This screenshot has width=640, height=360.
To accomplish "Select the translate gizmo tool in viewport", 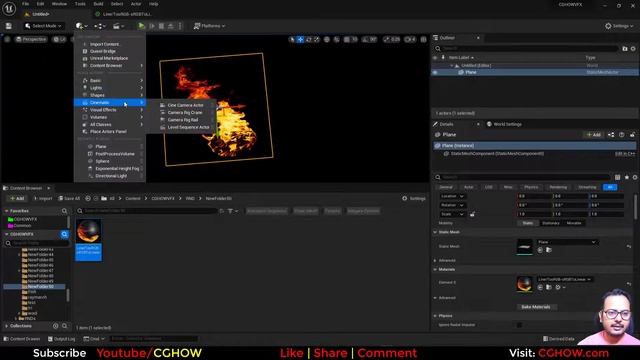I will point(300,39).
